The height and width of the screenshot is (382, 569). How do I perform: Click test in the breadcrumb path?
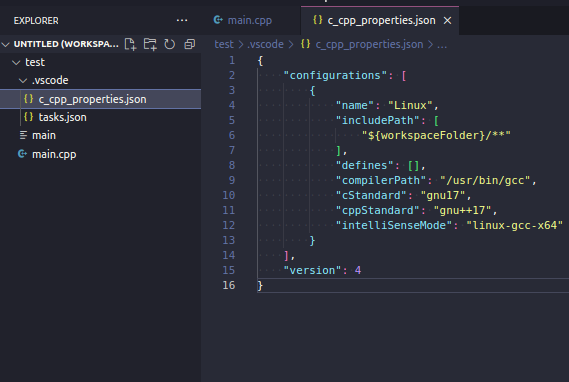[224, 44]
